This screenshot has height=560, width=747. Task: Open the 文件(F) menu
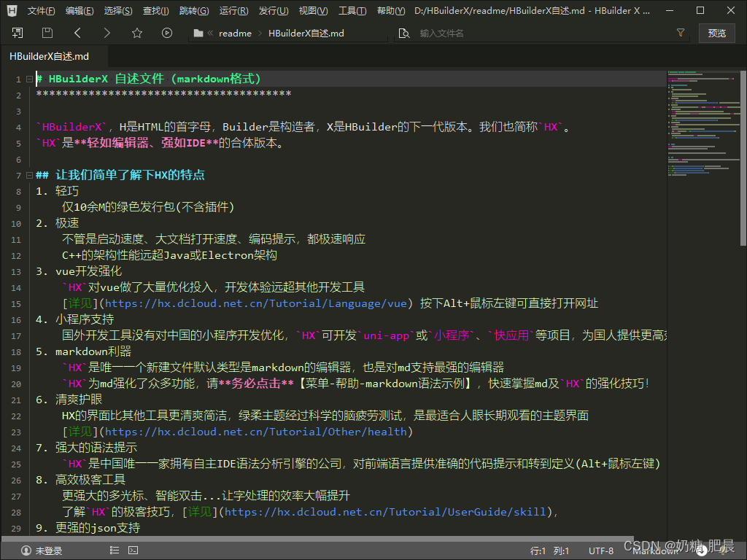[x=42, y=11]
